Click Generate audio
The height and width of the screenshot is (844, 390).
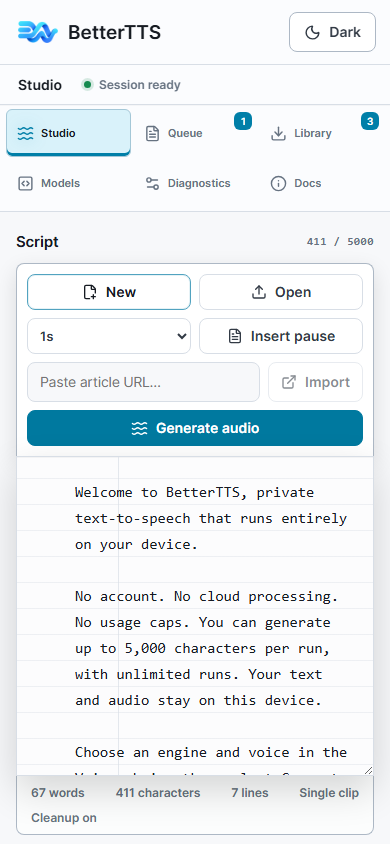195,428
